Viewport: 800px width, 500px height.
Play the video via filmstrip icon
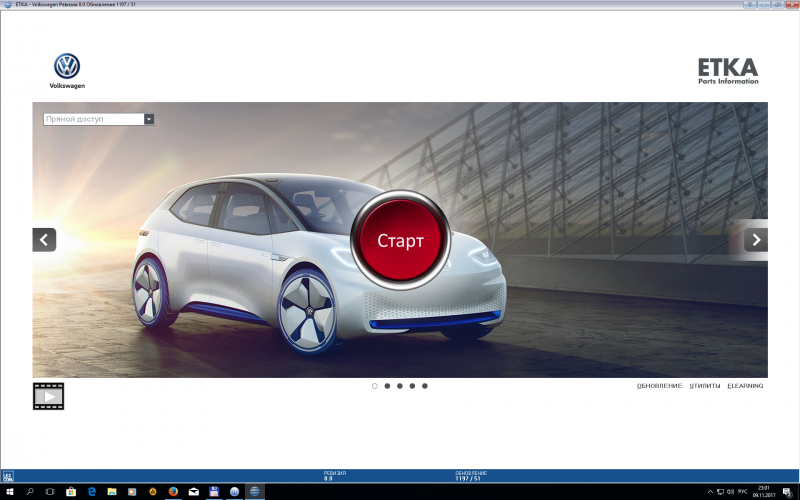click(x=48, y=396)
